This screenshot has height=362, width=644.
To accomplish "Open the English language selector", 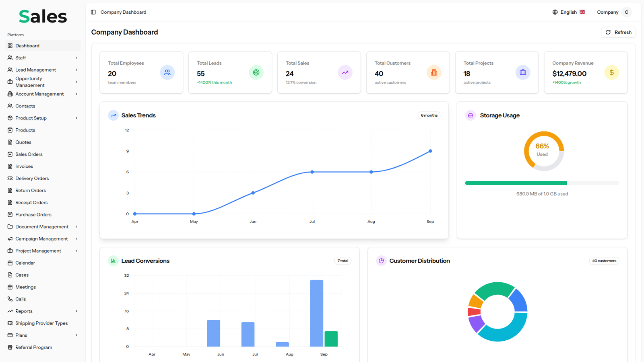I will [x=568, y=12].
